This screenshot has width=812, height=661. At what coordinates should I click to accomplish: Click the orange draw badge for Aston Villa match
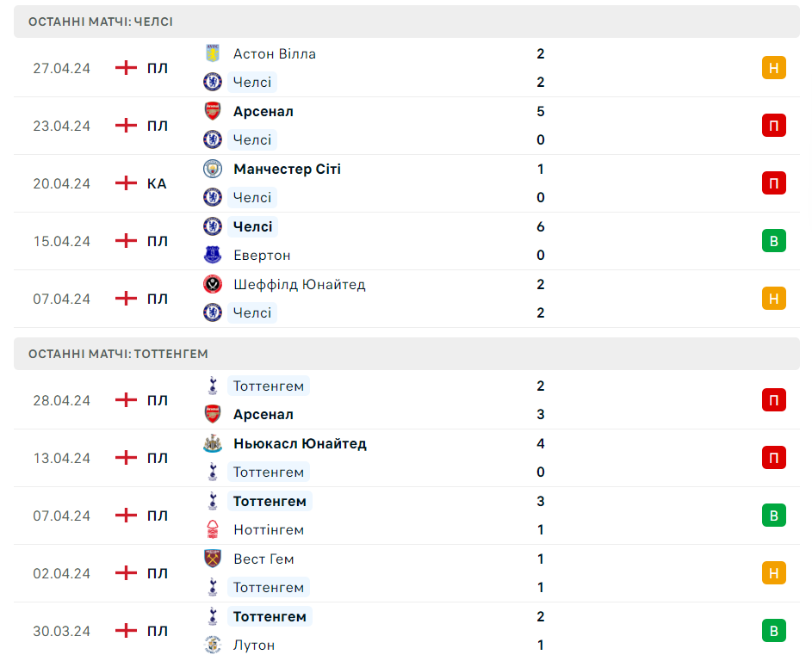[773, 68]
